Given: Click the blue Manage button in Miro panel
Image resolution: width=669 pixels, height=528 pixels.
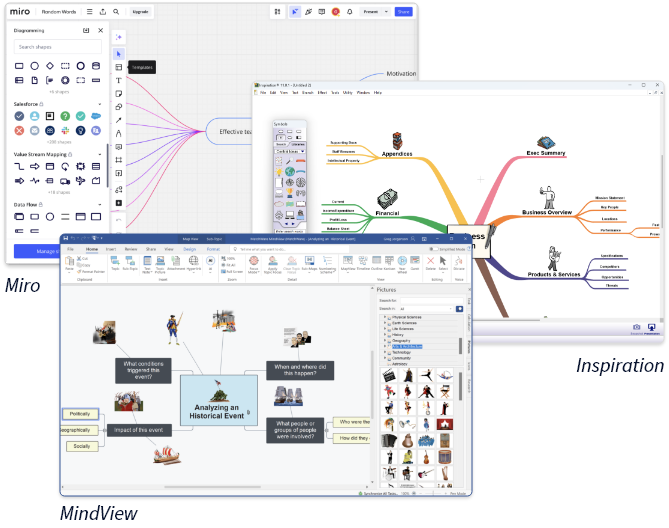Looking at the screenshot, I should [x=37, y=251].
